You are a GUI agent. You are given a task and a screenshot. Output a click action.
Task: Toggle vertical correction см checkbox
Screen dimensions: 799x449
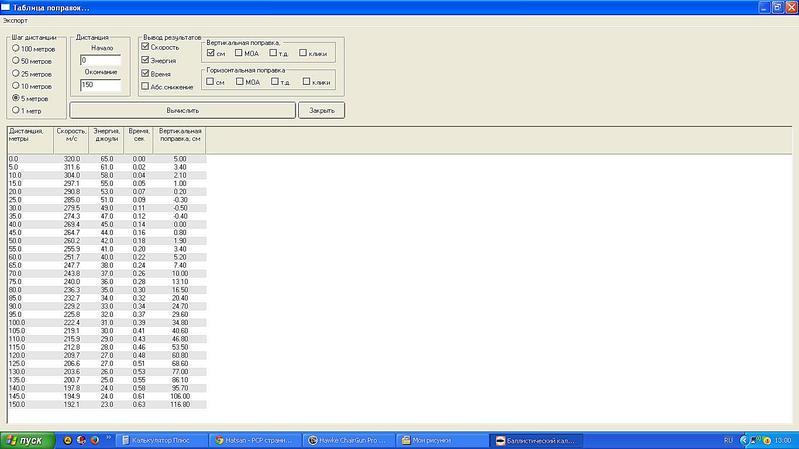(x=211, y=52)
